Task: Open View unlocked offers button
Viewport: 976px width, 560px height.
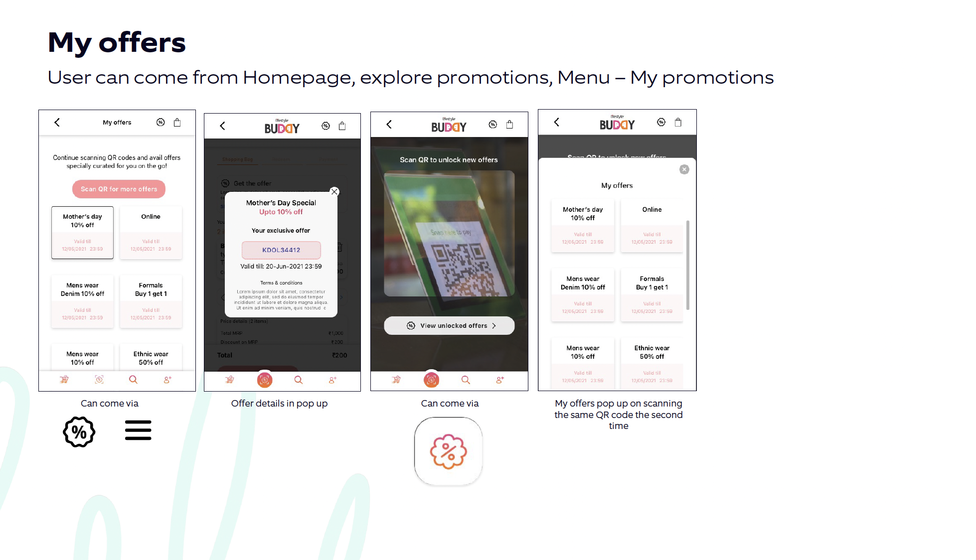Action: (449, 326)
